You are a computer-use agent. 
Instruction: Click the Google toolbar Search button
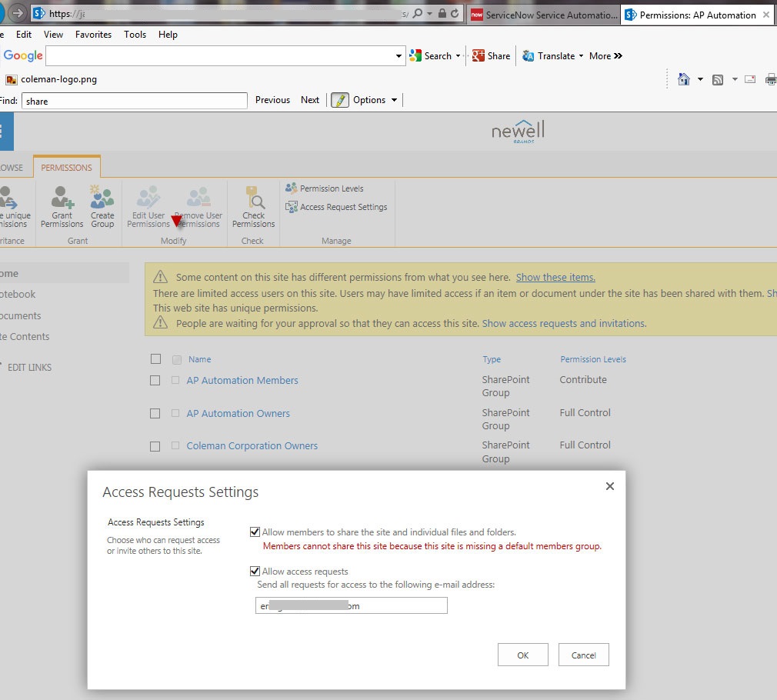click(x=430, y=56)
